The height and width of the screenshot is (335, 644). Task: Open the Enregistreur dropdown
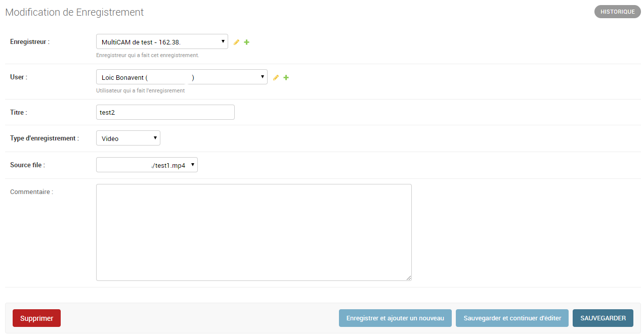[162, 41]
